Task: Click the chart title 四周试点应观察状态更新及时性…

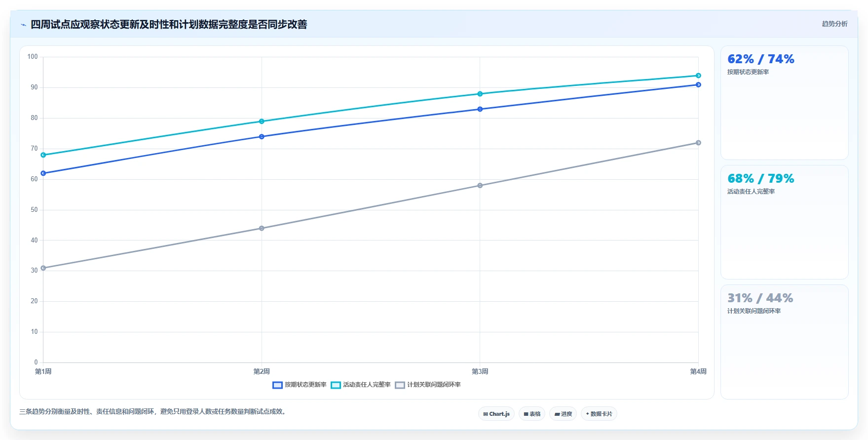Action: pyautogui.click(x=169, y=25)
